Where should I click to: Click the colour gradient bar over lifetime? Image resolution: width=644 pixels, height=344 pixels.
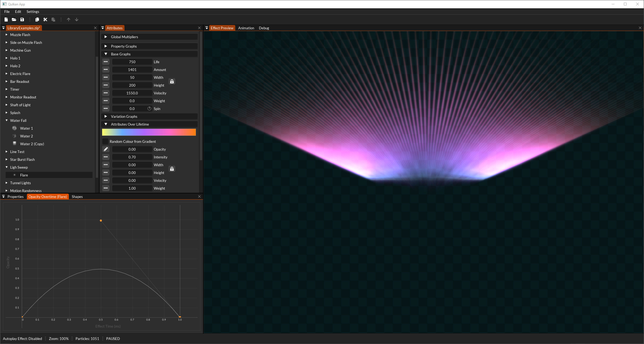(x=149, y=132)
